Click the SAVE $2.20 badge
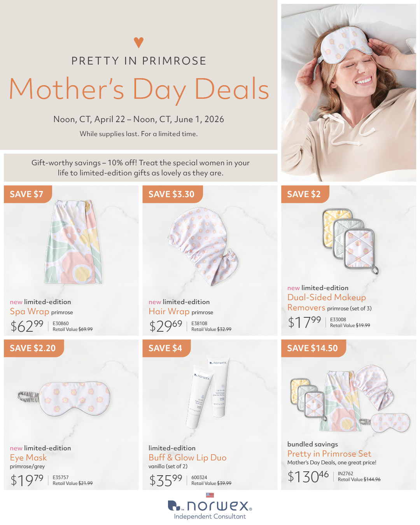 point(33,348)
